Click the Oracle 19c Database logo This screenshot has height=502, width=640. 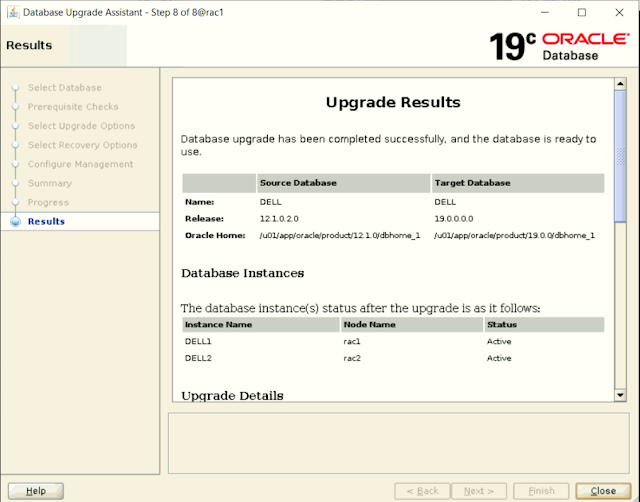[x=559, y=46]
